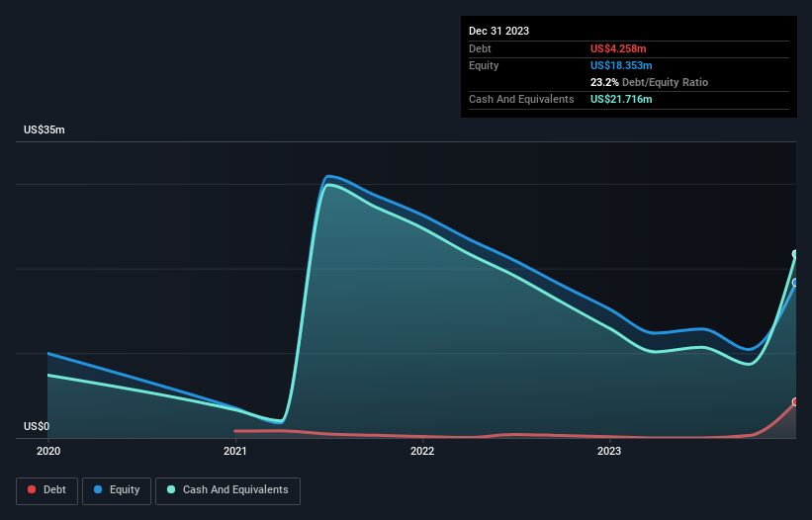Toggle the Equity legend series
812x520 pixels.
coord(117,490)
